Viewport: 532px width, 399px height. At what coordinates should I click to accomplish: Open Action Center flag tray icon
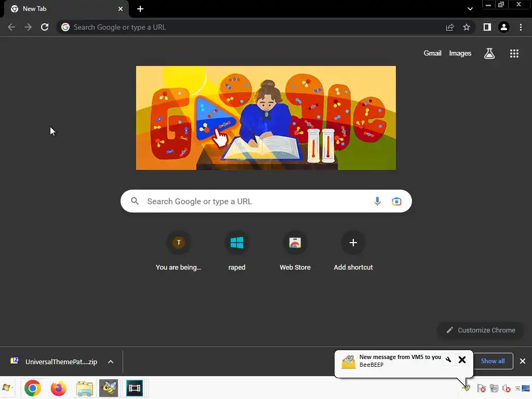[x=481, y=388]
